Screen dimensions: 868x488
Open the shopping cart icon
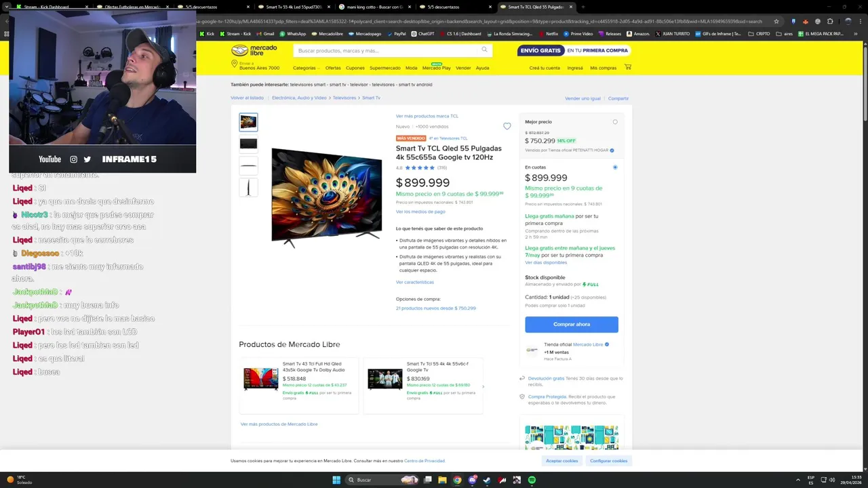pyautogui.click(x=627, y=67)
